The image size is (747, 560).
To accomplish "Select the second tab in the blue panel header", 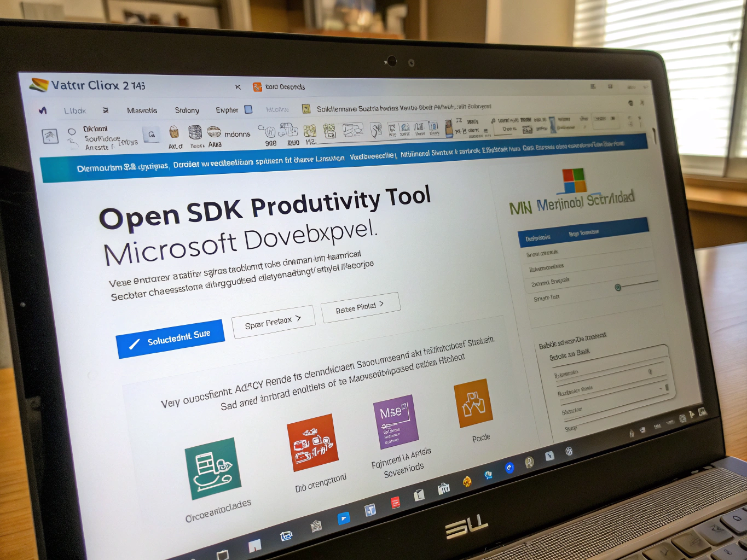I will pyautogui.click(x=583, y=233).
